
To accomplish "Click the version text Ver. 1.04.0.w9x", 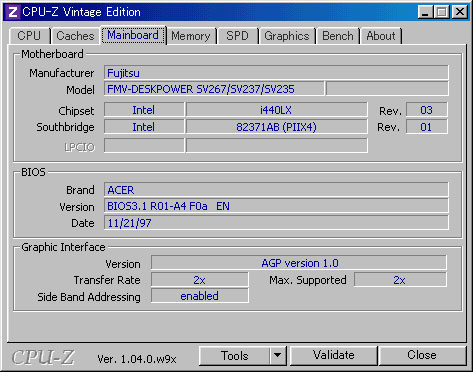I will pos(137,359).
